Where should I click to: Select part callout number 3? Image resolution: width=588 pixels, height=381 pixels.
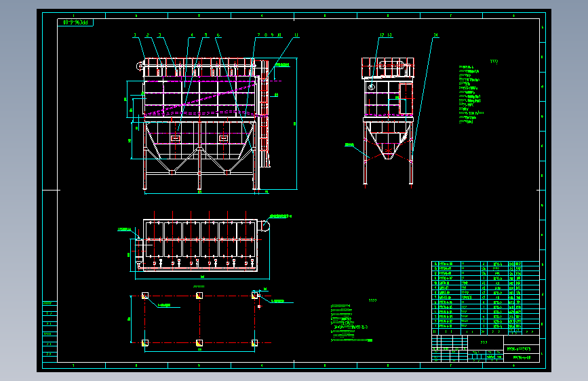click(160, 35)
